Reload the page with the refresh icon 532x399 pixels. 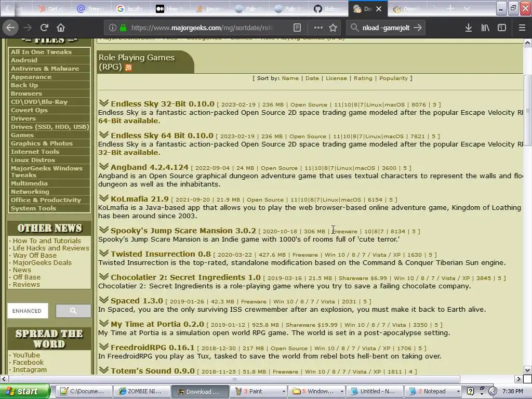pyautogui.click(x=44, y=28)
